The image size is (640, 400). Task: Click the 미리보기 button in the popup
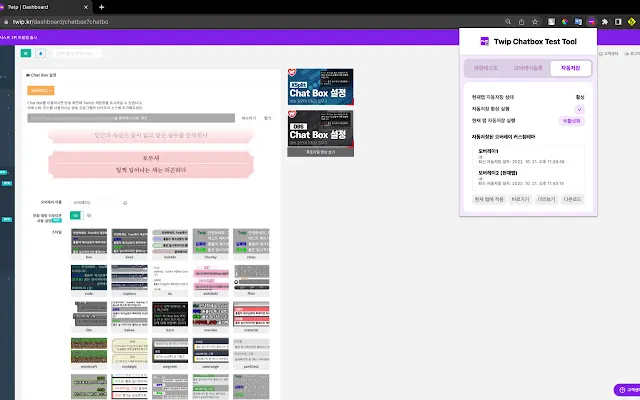click(x=546, y=199)
